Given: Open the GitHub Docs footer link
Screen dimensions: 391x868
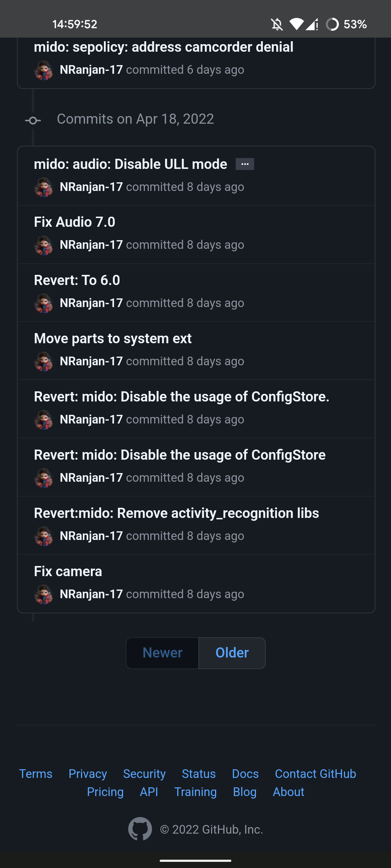Looking at the screenshot, I should [x=245, y=774].
